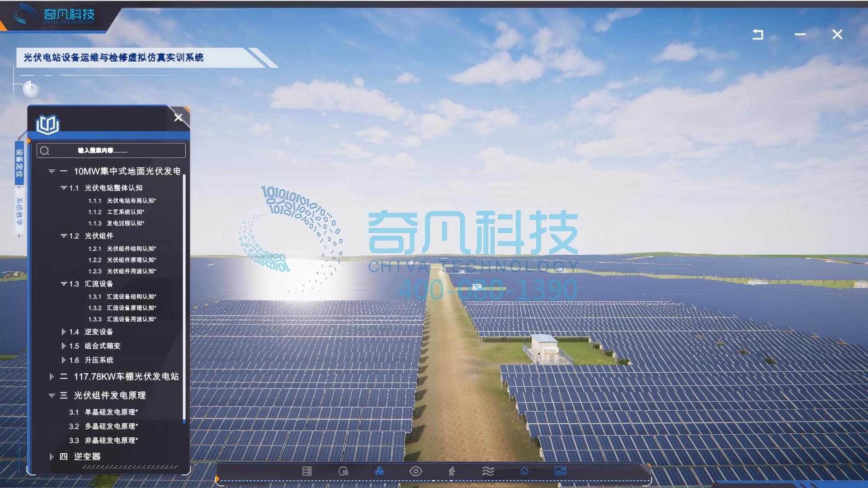Expand the 1.6 升压系统 node

[x=64, y=360]
